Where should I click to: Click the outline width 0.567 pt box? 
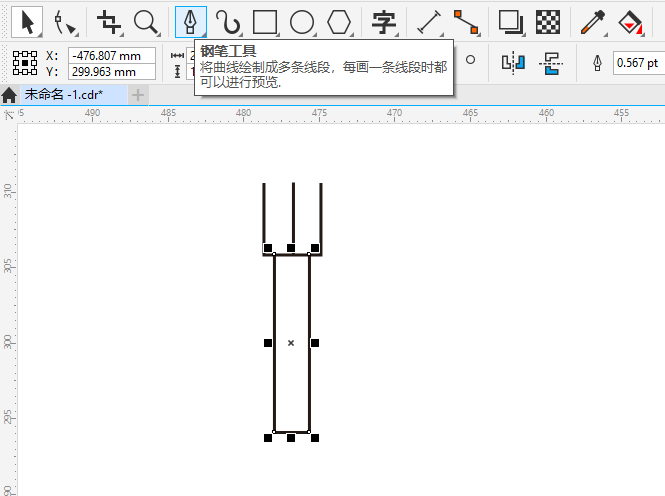639,63
